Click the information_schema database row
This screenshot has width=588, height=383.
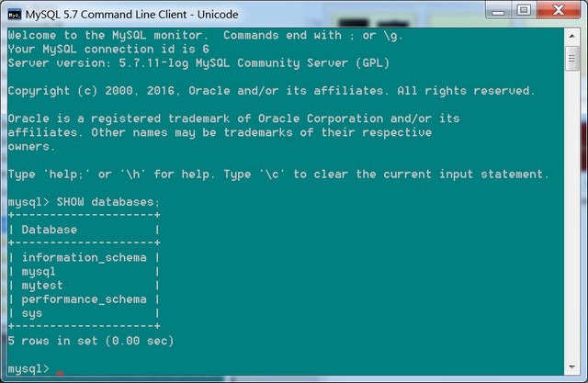[84, 257]
